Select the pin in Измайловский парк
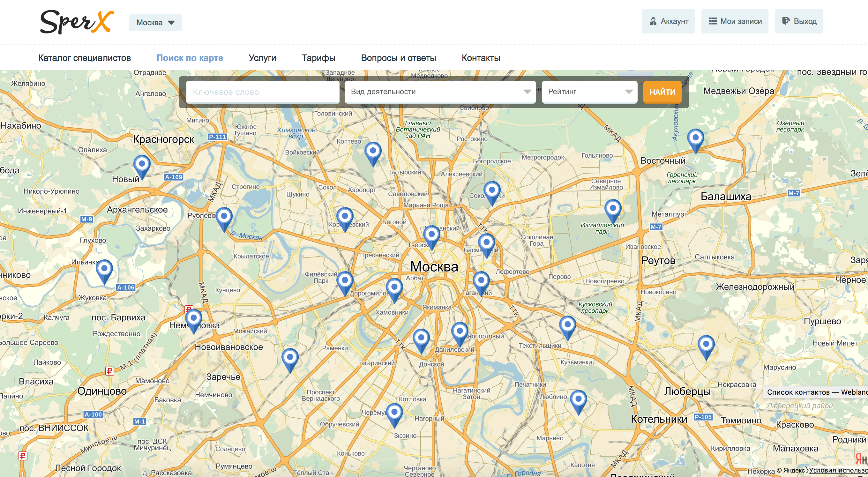The height and width of the screenshot is (477, 868). (613, 211)
